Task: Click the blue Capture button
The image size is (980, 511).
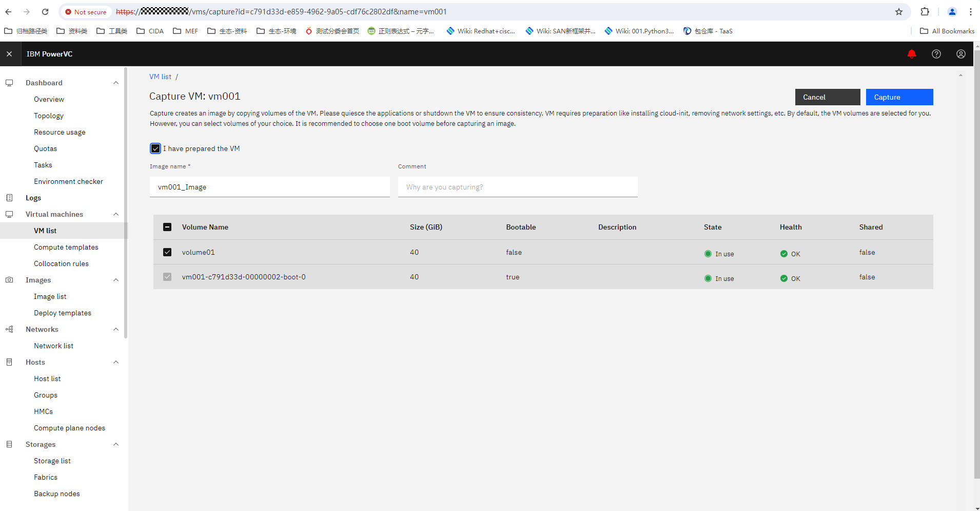Action: [899, 97]
